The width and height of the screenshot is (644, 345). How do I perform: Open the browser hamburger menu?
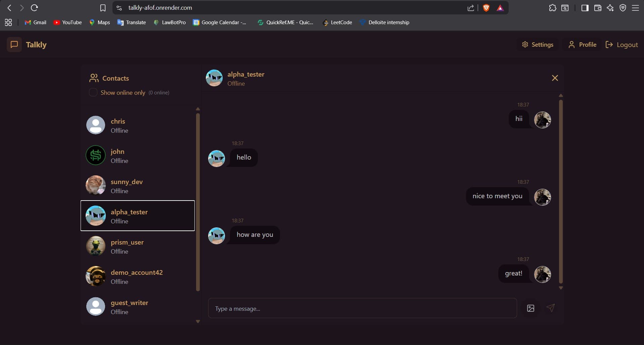click(635, 8)
